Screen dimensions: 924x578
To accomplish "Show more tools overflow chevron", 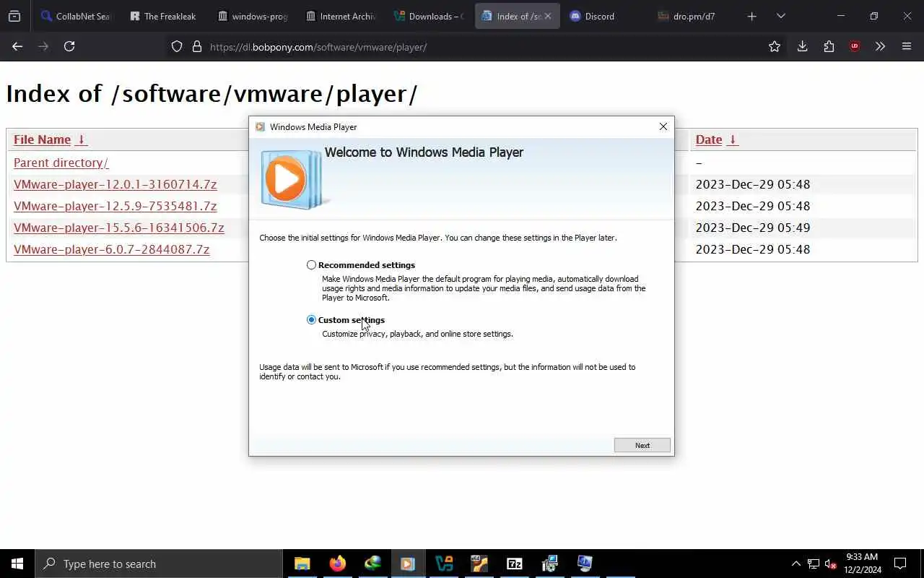I will [x=880, y=46].
